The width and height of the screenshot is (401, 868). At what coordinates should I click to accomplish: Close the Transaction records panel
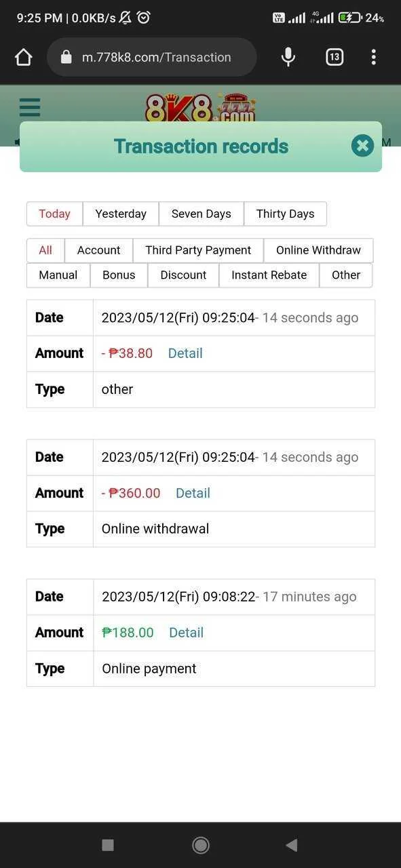click(362, 146)
